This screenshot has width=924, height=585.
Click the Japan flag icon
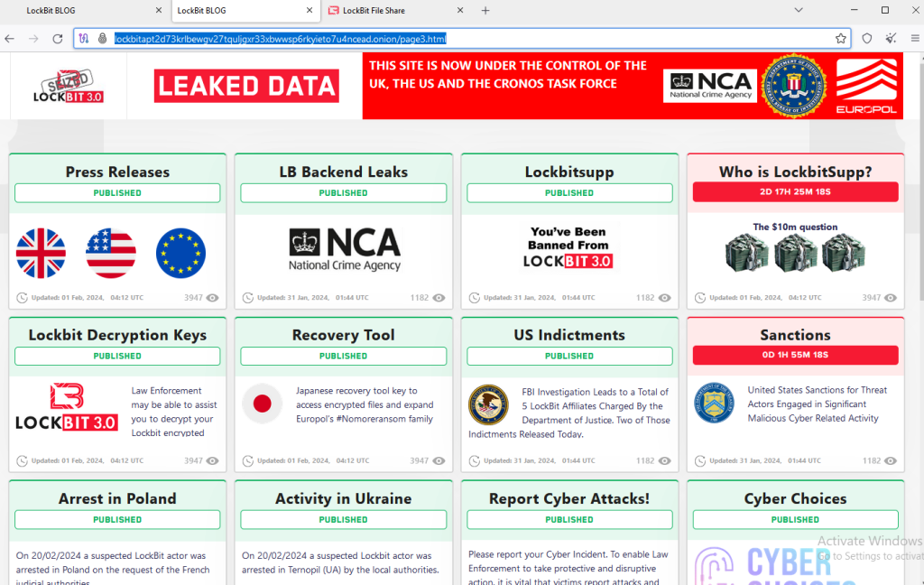pos(263,404)
